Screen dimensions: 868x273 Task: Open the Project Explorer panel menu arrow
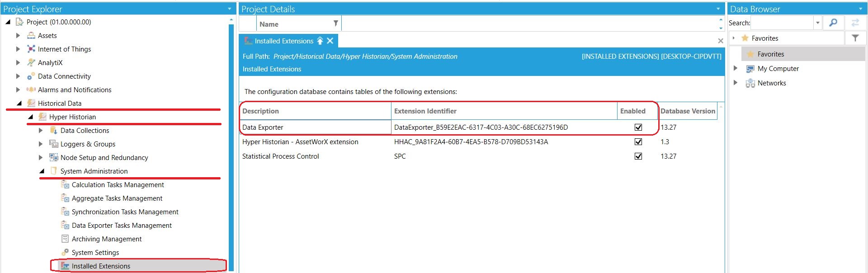[x=229, y=9]
